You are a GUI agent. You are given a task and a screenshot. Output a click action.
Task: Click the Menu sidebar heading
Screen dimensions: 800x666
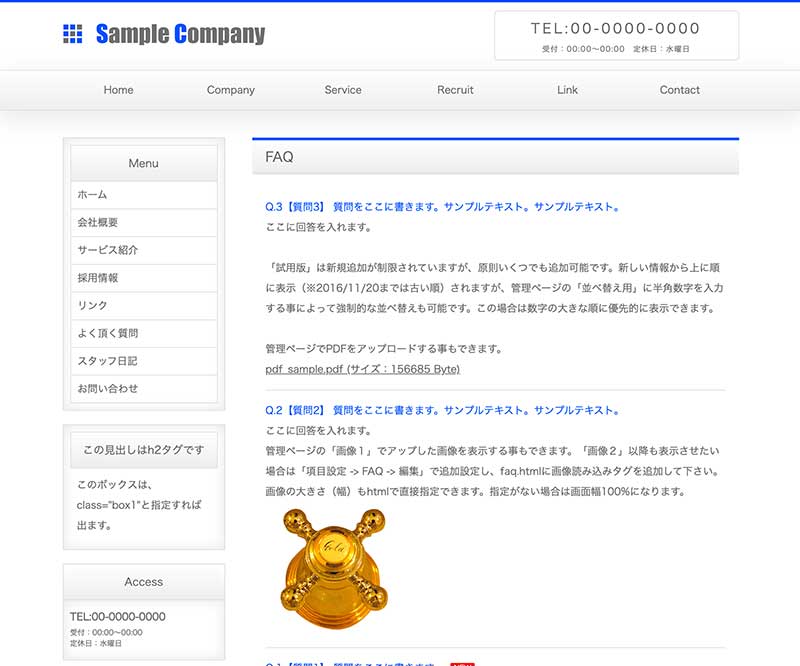pos(144,163)
